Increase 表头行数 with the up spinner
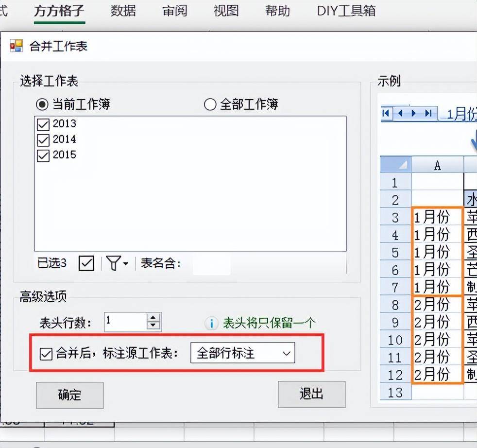The image size is (477, 448). click(153, 317)
